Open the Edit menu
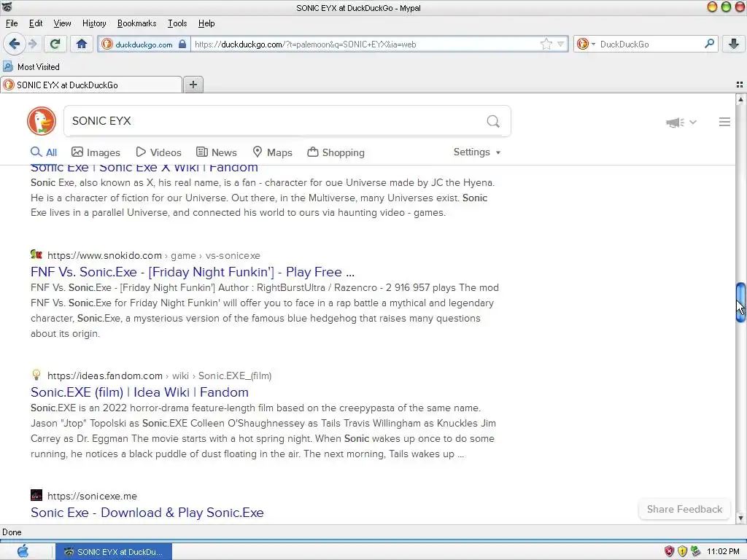747x560 pixels. [36, 23]
